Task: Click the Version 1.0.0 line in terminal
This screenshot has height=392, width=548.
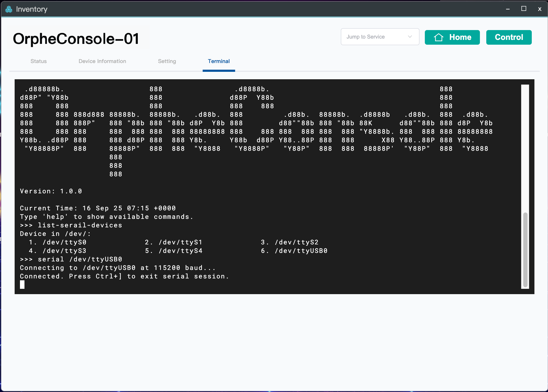Action: click(51, 191)
